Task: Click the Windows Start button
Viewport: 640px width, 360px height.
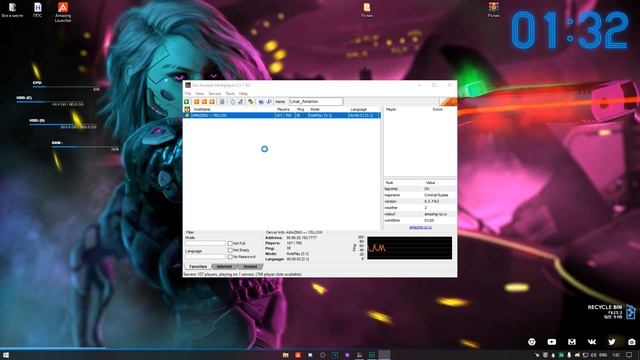Action: pyautogui.click(x=6, y=355)
